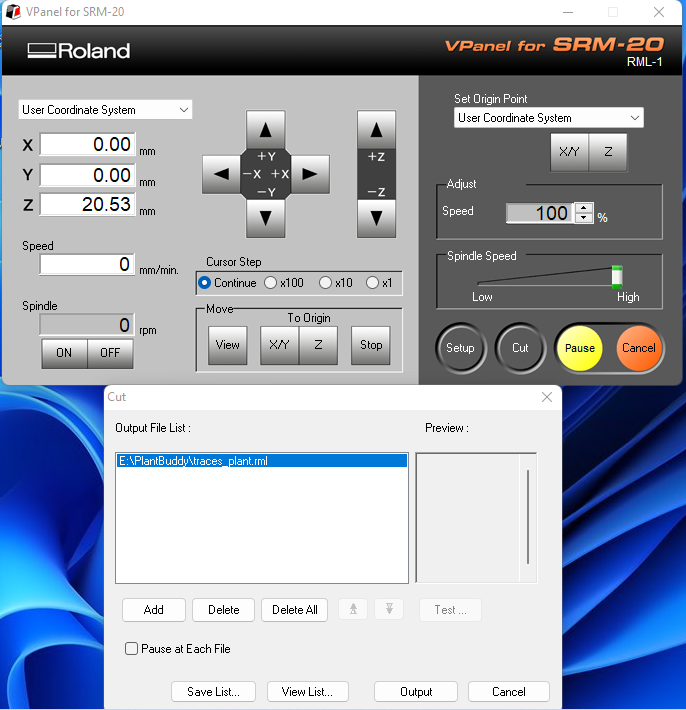Viewport: 686px width, 710px height.
Task: Minimize the VPanel window
Action: coord(568,12)
